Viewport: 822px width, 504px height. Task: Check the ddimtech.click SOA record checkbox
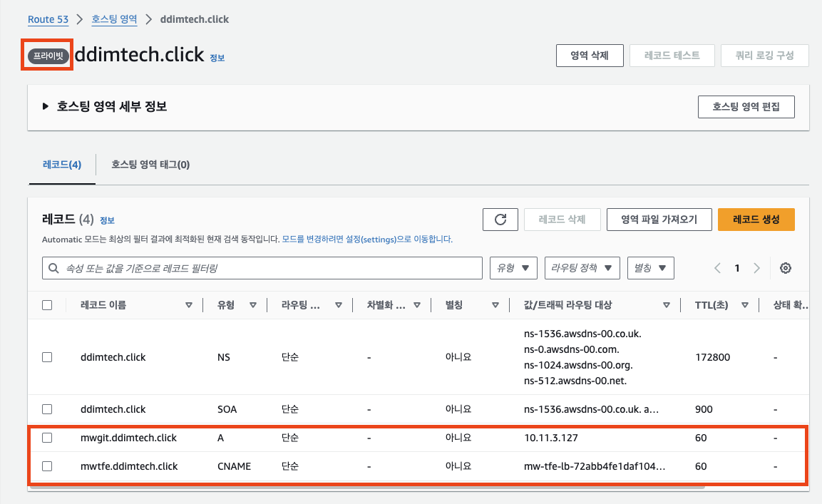[x=47, y=409]
